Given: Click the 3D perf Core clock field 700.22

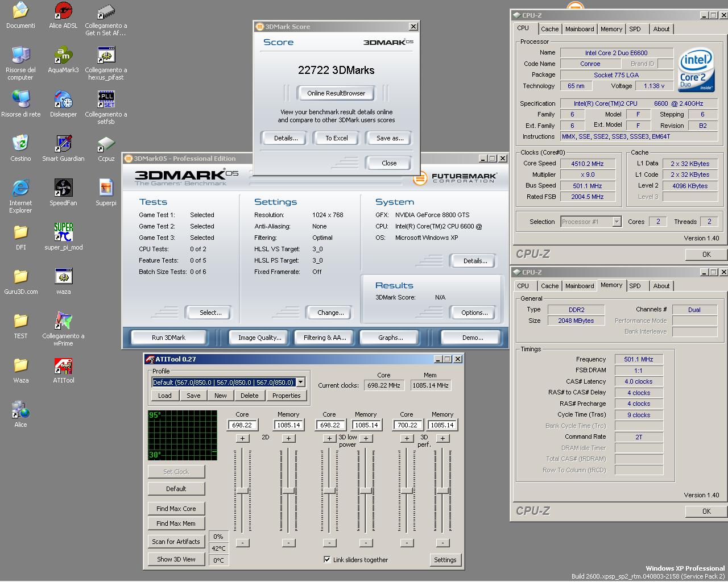Looking at the screenshot, I should (x=407, y=425).
